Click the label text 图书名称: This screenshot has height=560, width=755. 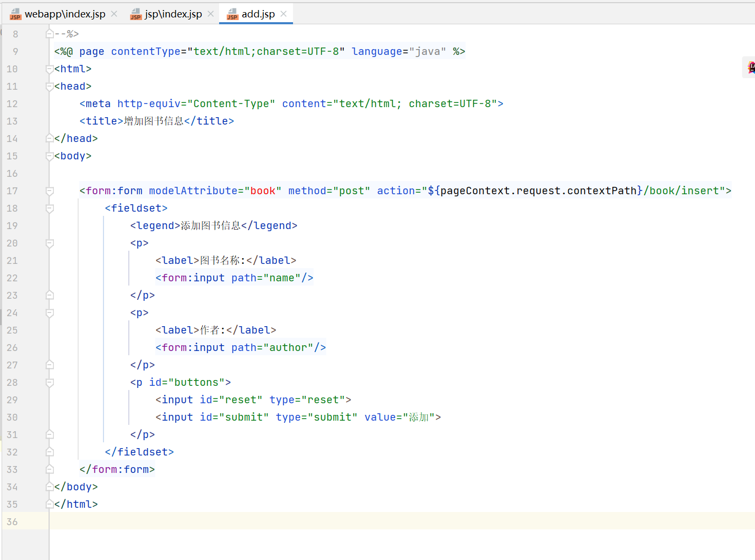click(x=223, y=261)
